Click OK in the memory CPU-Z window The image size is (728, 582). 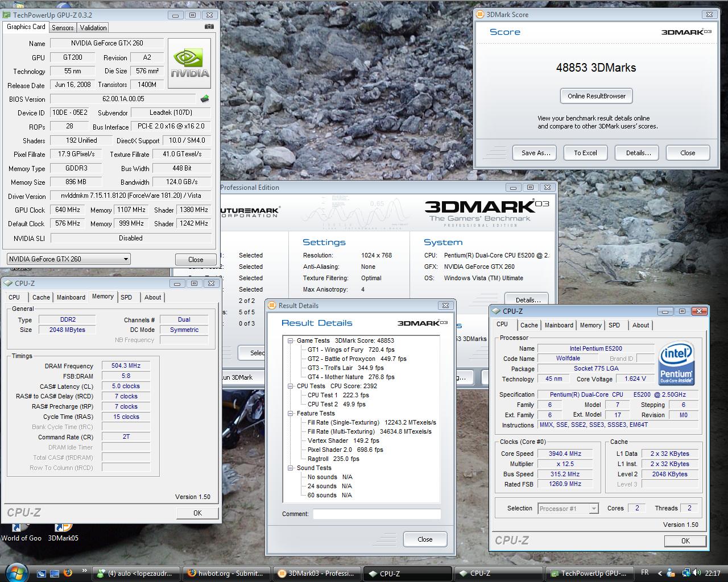pos(197,513)
